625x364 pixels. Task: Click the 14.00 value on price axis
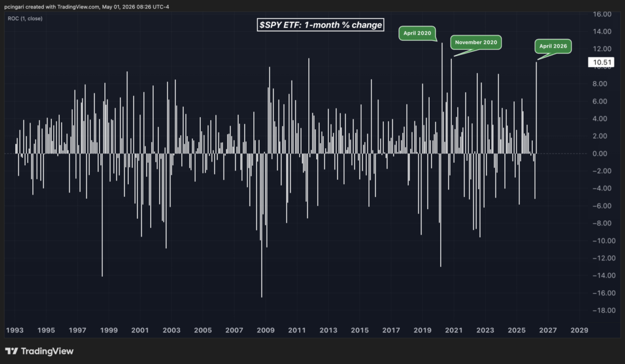pos(602,32)
